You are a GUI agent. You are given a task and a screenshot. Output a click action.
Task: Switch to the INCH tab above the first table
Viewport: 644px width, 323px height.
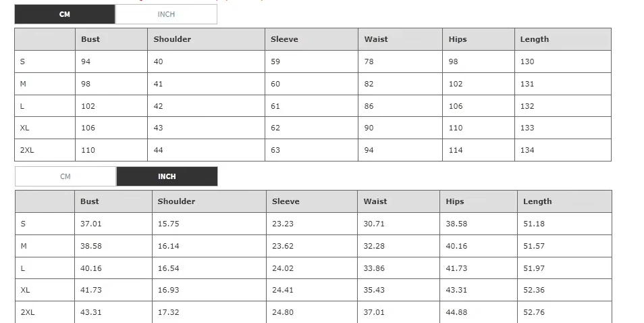click(x=166, y=14)
